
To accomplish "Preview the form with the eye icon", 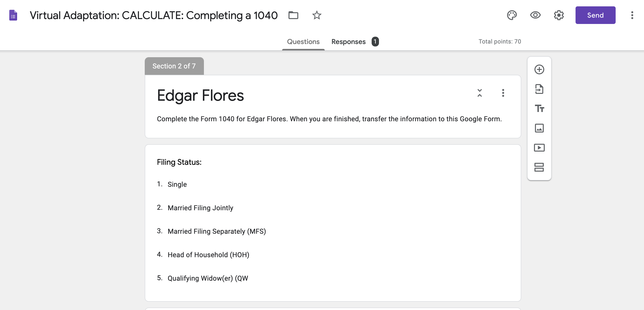I will [x=535, y=15].
